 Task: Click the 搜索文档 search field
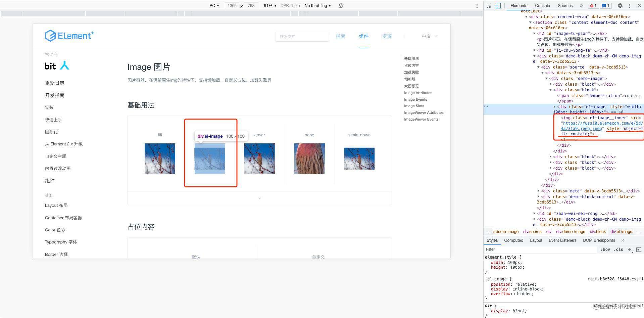302,37
